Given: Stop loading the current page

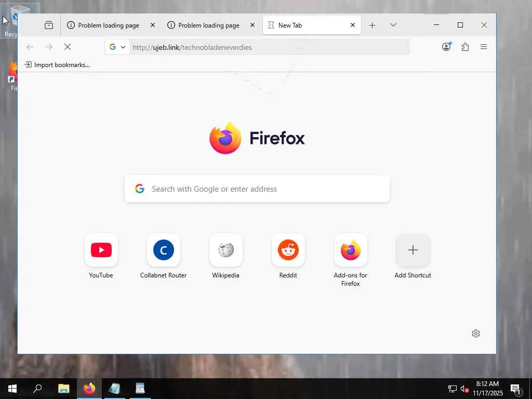Looking at the screenshot, I should coord(68,47).
